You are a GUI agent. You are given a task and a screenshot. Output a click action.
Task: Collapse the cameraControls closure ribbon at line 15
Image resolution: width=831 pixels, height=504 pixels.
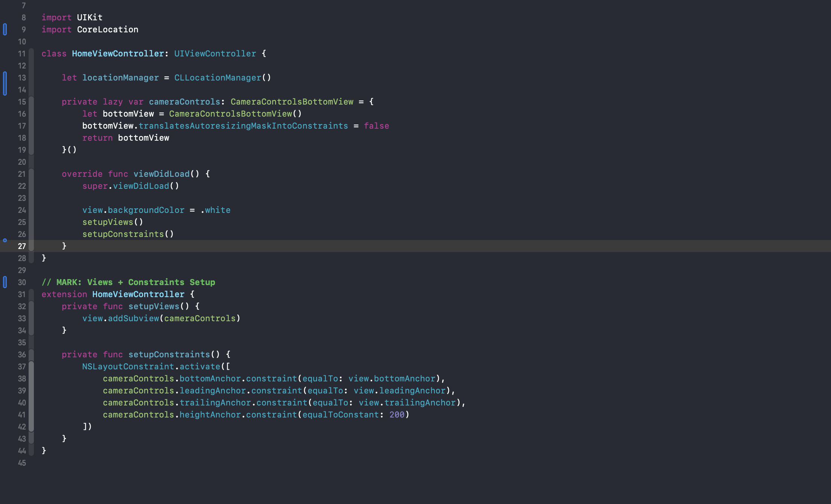(x=32, y=102)
